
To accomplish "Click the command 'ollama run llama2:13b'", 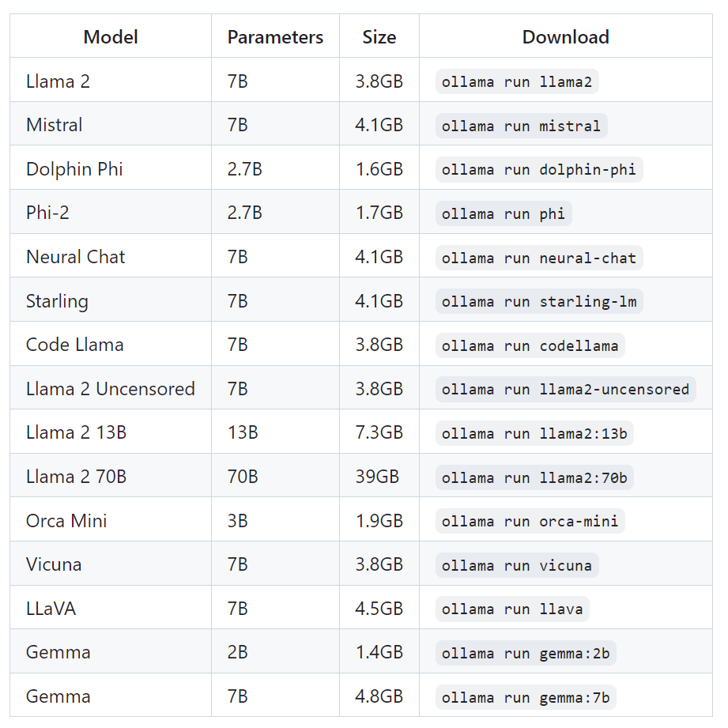I will click(x=534, y=433).
